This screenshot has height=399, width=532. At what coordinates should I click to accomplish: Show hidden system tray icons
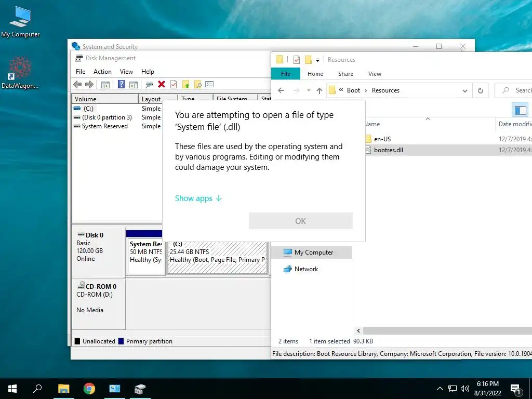click(440, 389)
